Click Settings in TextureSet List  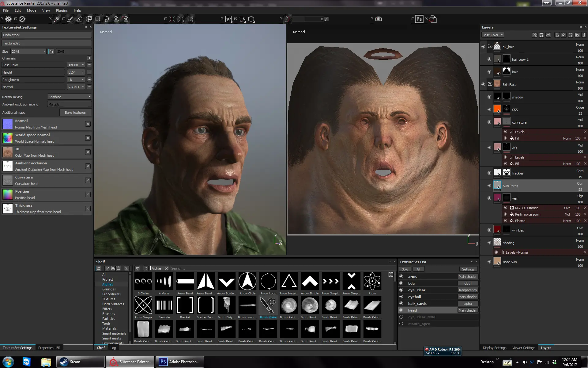click(468, 269)
